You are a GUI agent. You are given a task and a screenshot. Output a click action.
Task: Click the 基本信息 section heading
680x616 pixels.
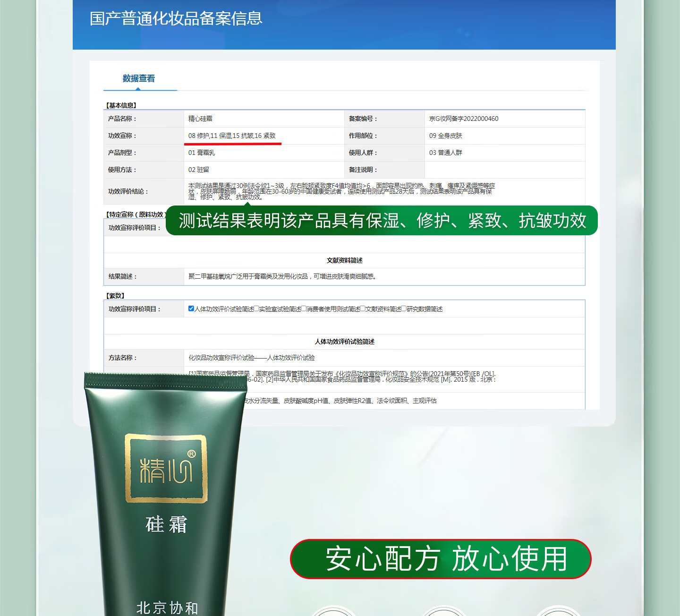coord(121,105)
